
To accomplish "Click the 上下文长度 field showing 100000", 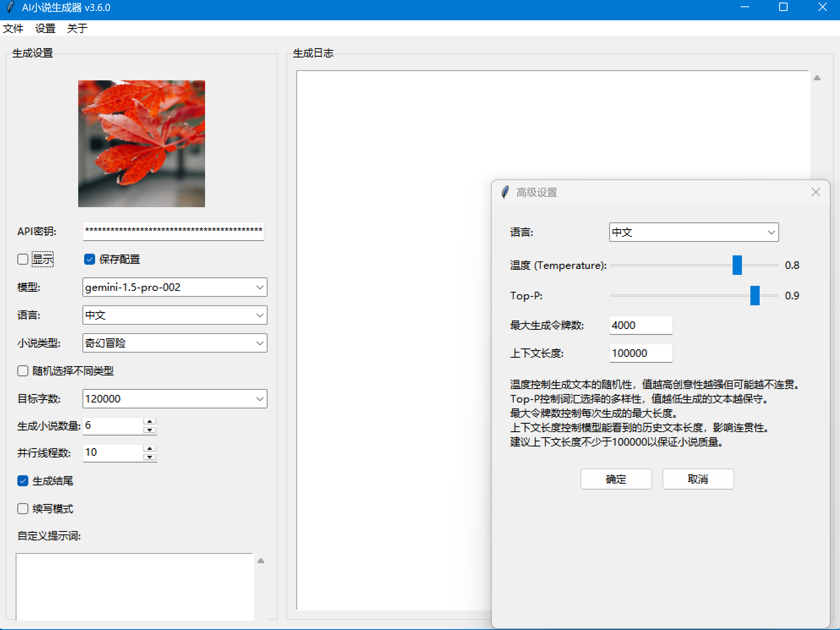I will point(641,353).
